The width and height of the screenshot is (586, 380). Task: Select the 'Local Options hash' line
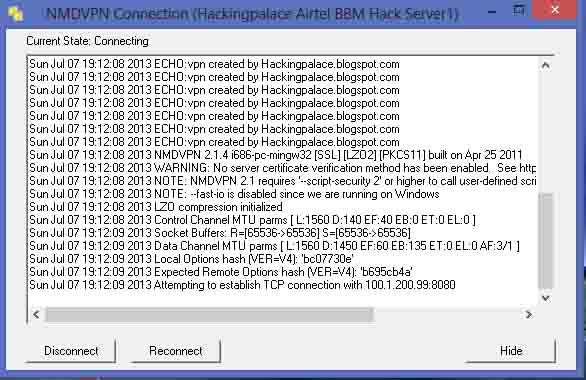pyautogui.click(x=191, y=259)
